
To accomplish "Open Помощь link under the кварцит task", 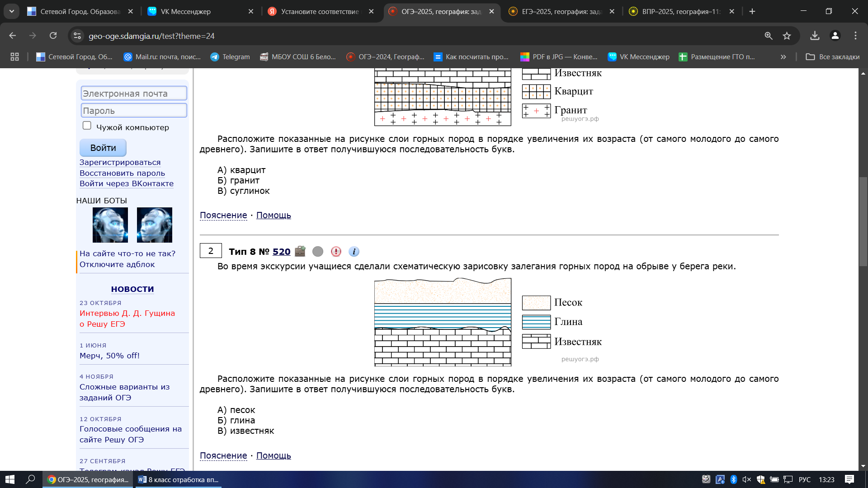I will [274, 215].
